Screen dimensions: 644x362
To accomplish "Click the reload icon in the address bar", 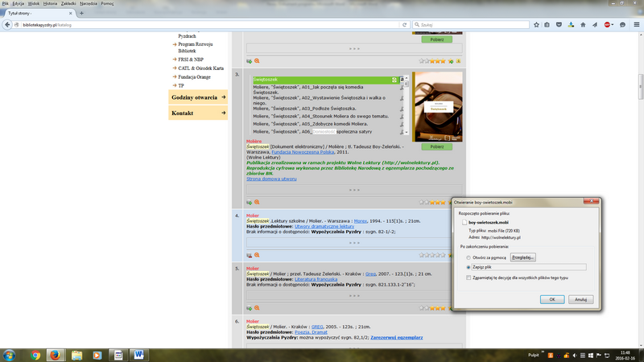I will point(405,25).
